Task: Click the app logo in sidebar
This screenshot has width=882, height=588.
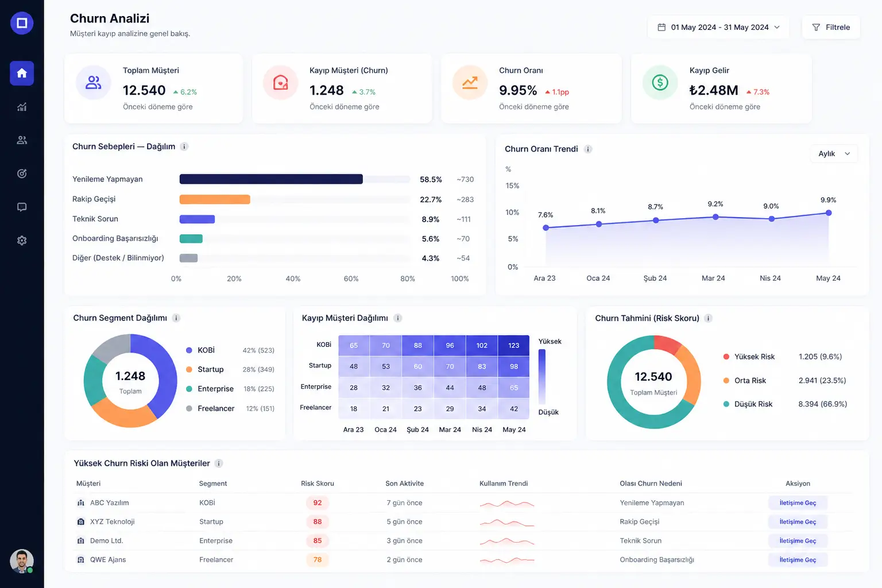Action: tap(22, 23)
